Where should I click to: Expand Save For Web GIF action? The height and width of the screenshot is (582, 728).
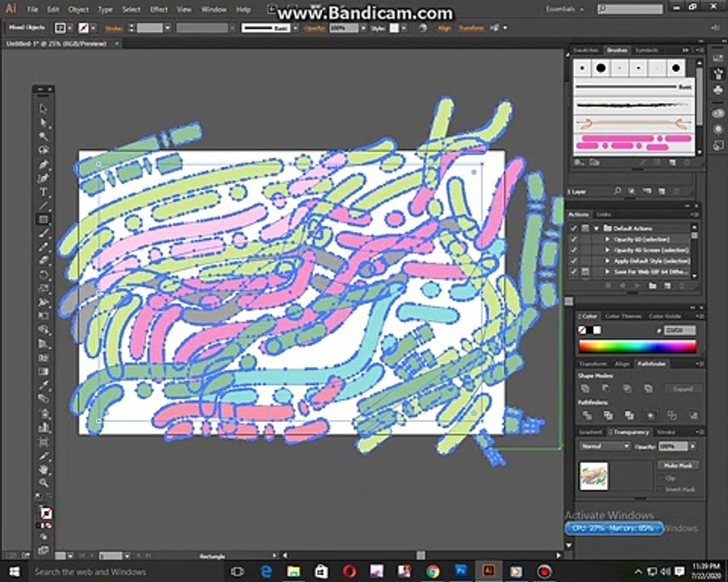(x=607, y=272)
